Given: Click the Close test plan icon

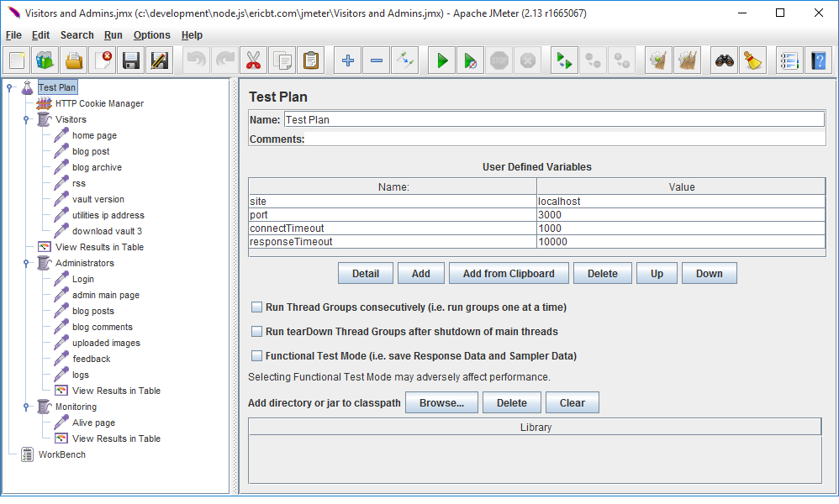Looking at the screenshot, I should (x=103, y=60).
